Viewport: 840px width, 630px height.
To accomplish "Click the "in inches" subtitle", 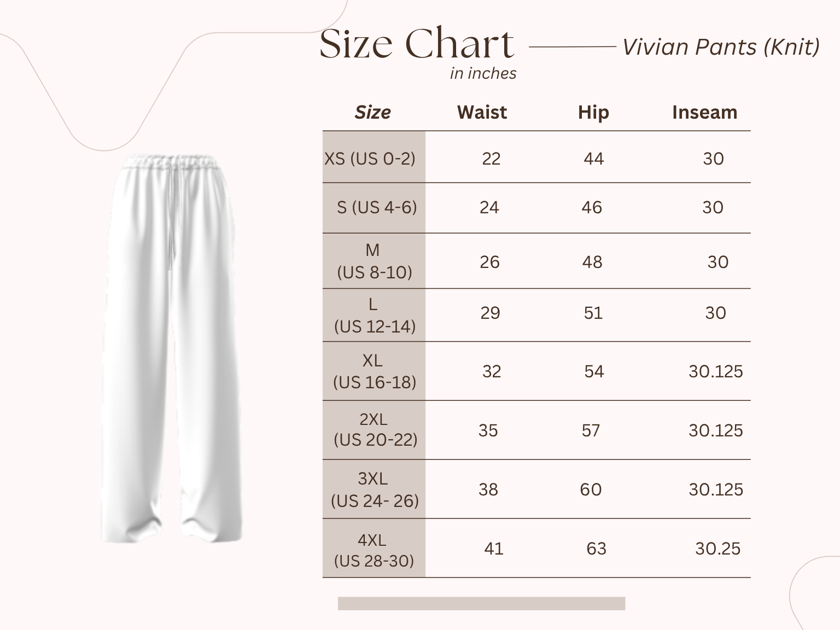I will click(x=483, y=73).
